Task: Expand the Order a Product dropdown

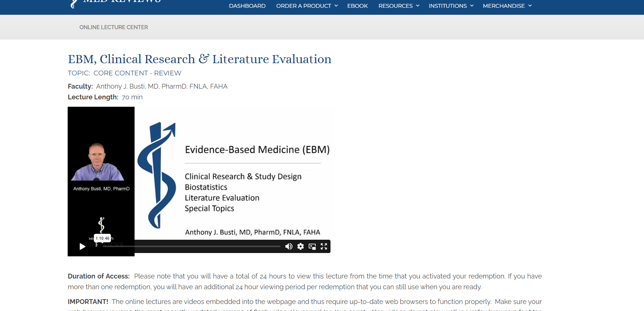Action: pyautogui.click(x=307, y=6)
